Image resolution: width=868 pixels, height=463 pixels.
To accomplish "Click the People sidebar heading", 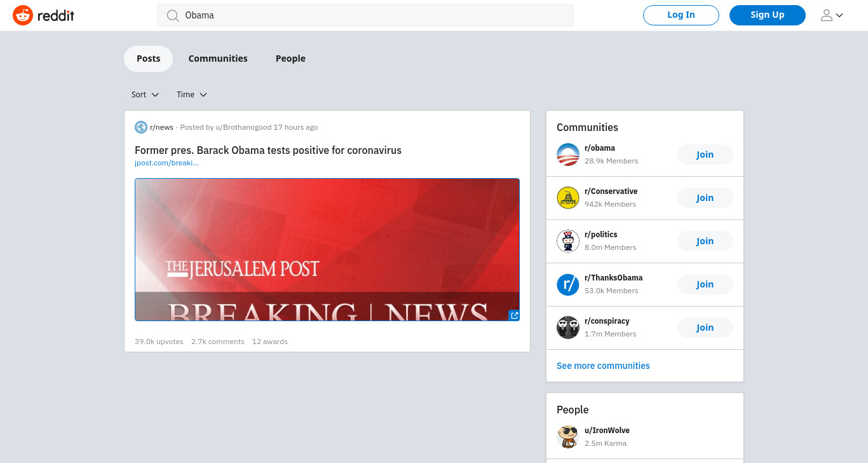I will 573,410.
